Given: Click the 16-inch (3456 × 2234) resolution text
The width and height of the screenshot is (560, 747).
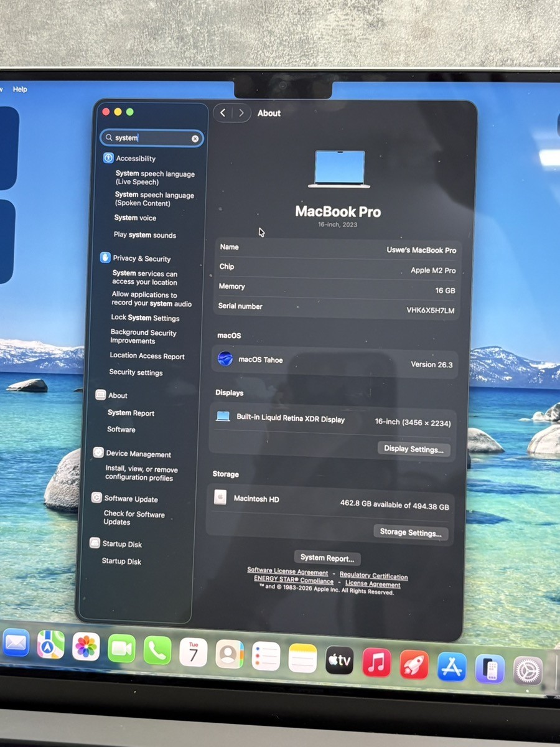Looking at the screenshot, I should [413, 423].
